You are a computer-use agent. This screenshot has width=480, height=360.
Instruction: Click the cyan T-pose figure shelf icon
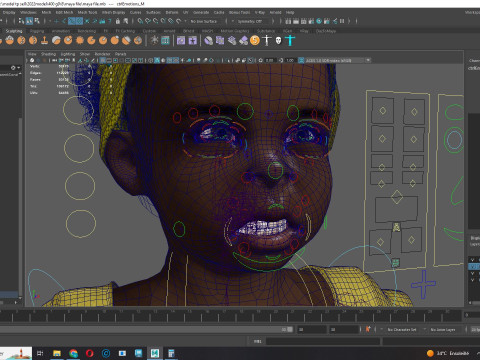pyautogui.click(x=290, y=41)
